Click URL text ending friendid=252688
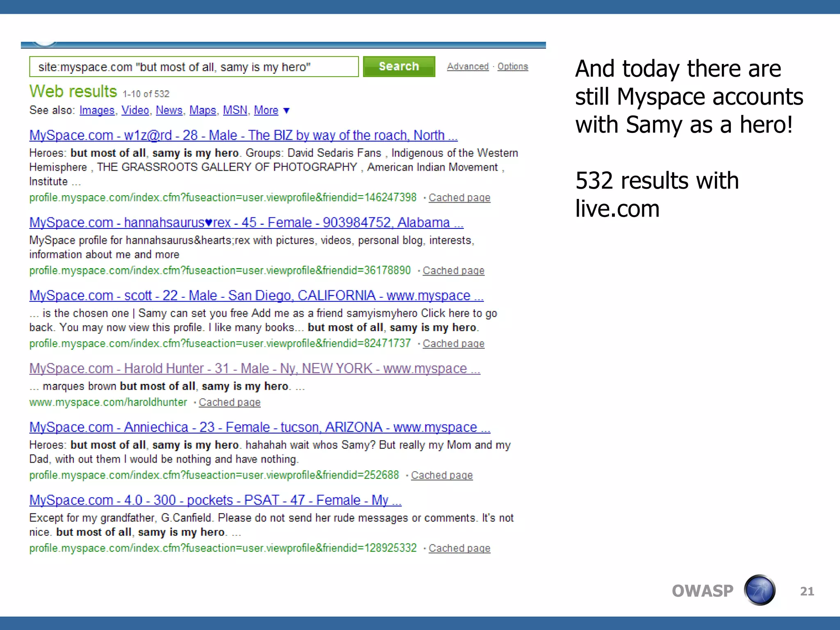The width and height of the screenshot is (840, 630). (214, 475)
